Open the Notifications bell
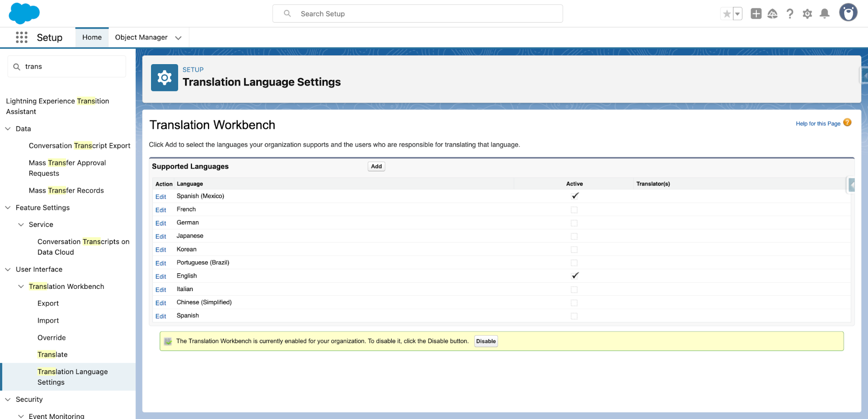Viewport: 868px width, 419px height. click(x=824, y=14)
